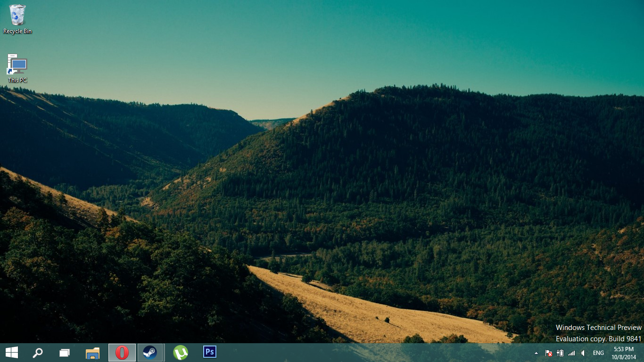Open Task View on the taskbar
Screen dimensions: 644x362
tap(65, 353)
